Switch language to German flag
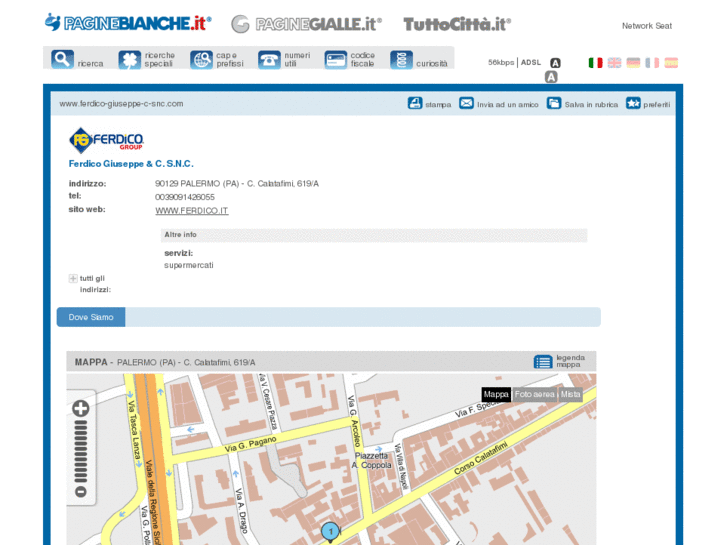727x545 pixels. [x=633, y=63]
